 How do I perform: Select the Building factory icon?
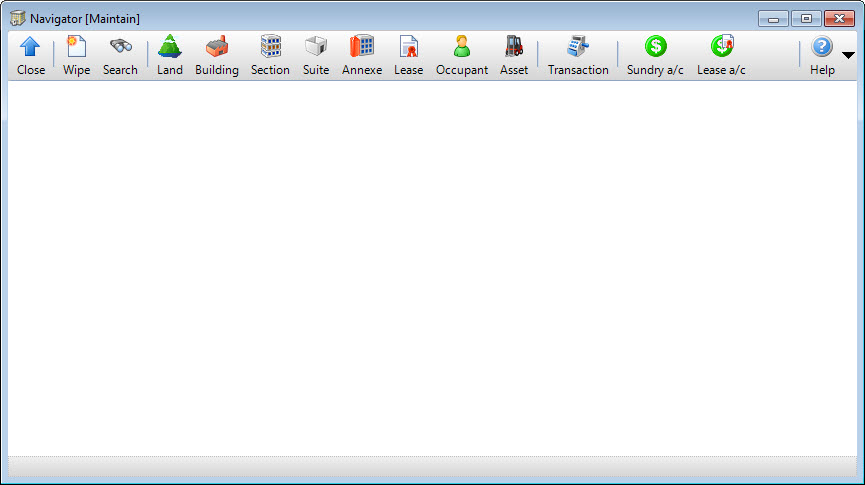[217, 47]
